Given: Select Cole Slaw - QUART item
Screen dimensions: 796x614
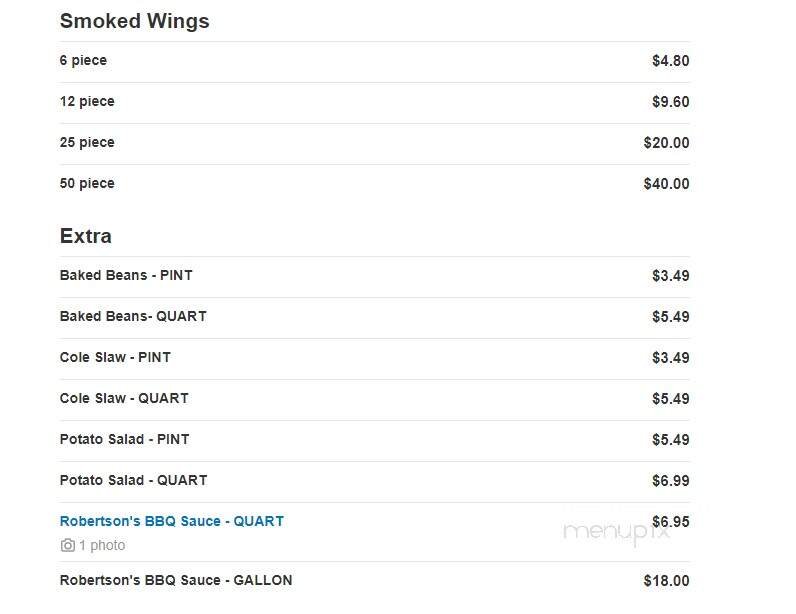Looking at the screenshot, I should pyautogui.click(x=124, y=399).
